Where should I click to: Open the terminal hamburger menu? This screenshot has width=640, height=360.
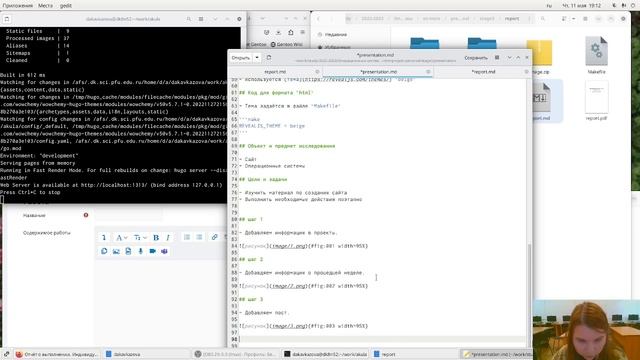pyautogui.click(x=201, y=19)
